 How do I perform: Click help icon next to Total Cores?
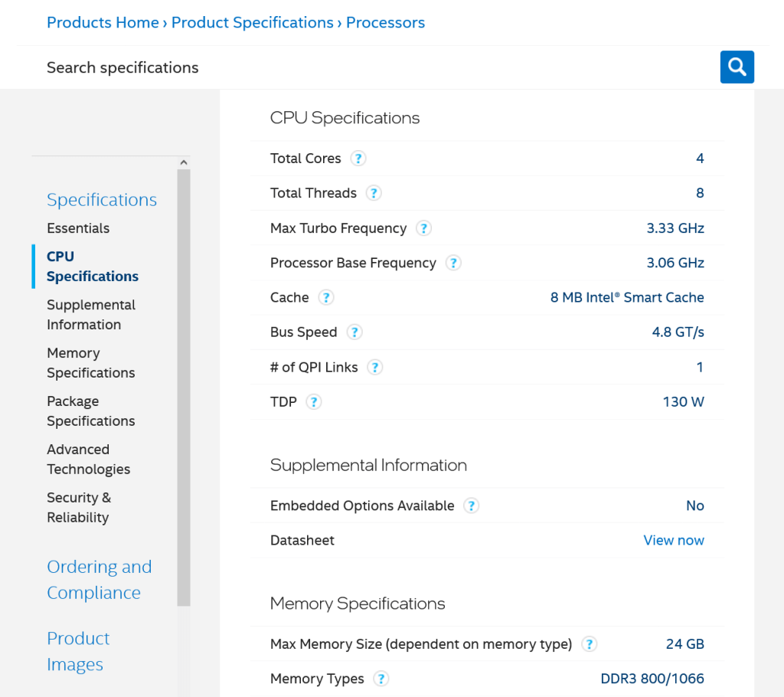point(358,159)
